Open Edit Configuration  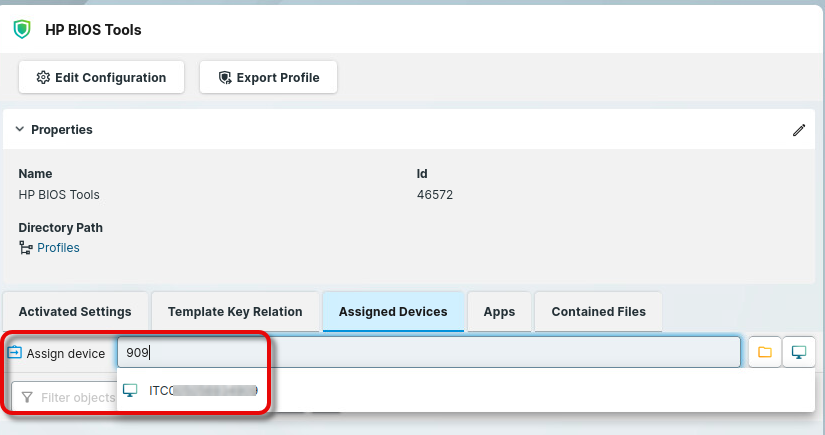pyautogui.click(x=101, y=77)
